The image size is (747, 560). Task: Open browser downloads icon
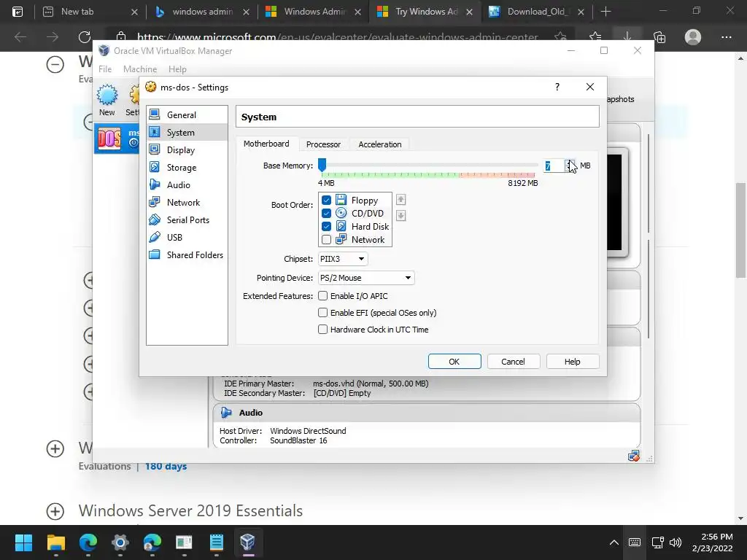[627, 36]
